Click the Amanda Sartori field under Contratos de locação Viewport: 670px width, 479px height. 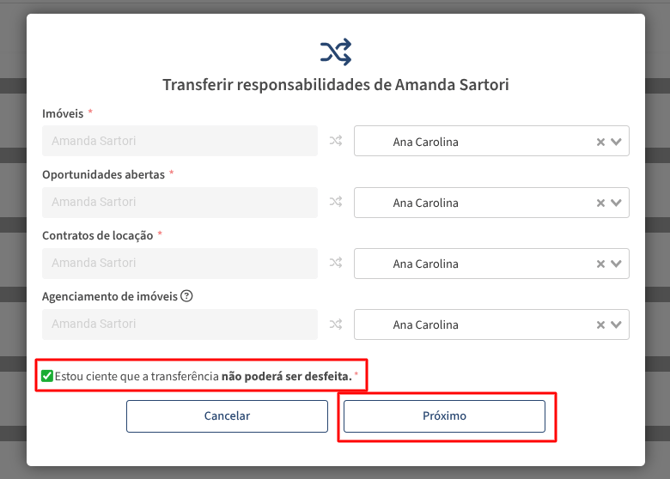180,263
